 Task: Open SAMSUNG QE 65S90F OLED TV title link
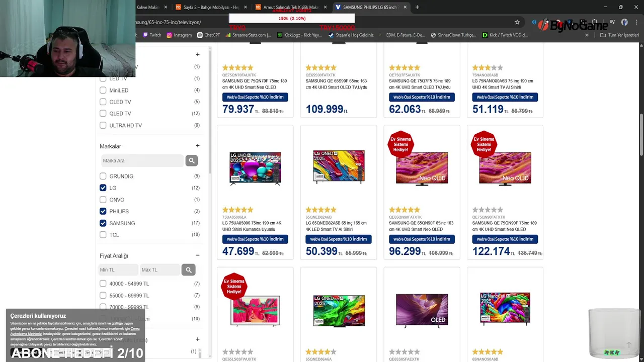coord(337,84)
